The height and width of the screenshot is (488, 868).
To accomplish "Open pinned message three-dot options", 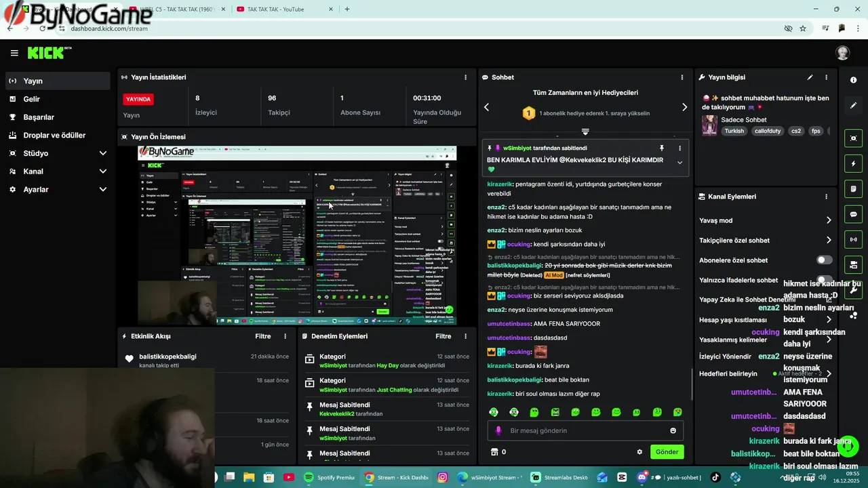I will [679, 148].
